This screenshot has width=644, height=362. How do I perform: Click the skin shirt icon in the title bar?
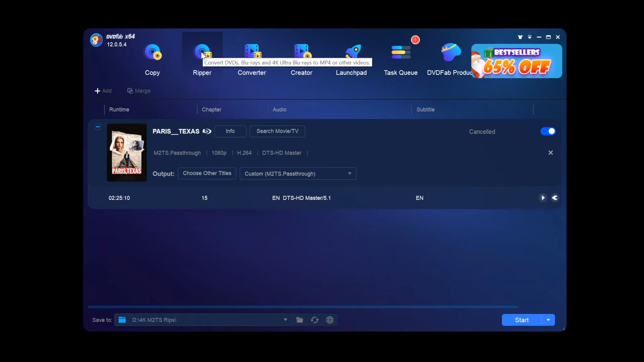click(x=520, y=37)
